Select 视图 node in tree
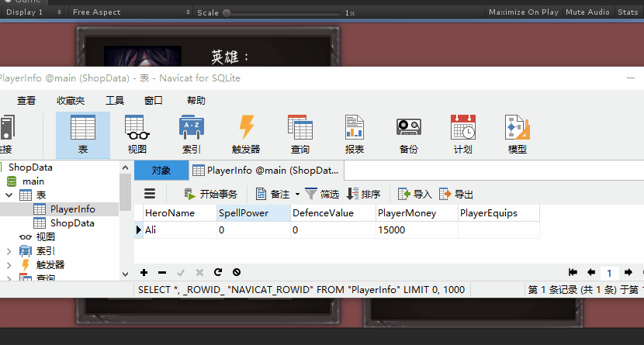Viewport: 644px width, 345px height. pos(45,237)
